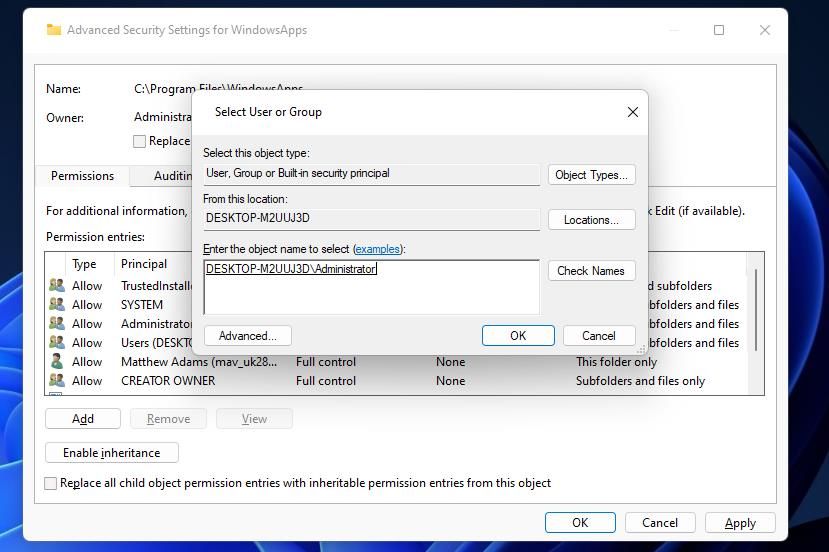Open the Object Types button
Viewport: 829px width, 552px height.
[592, 175]
